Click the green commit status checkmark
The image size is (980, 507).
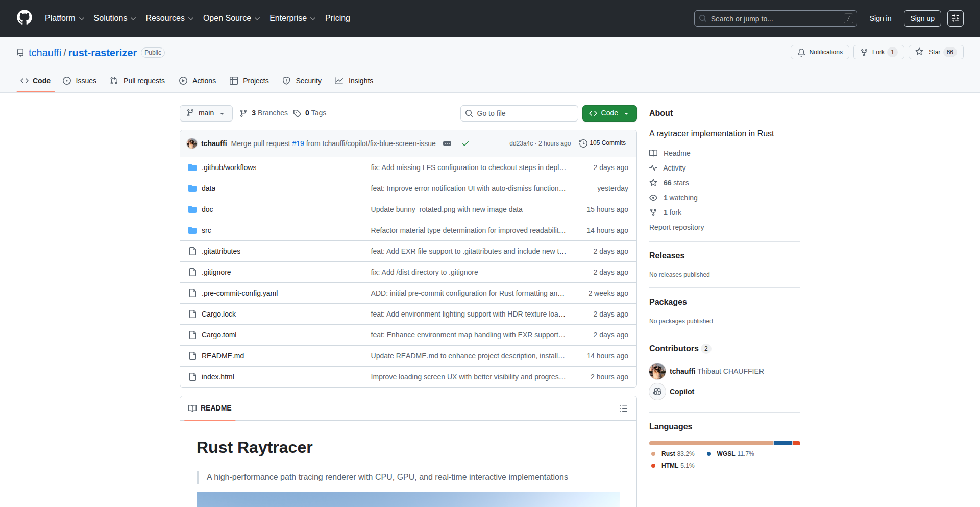click(465, 143)
